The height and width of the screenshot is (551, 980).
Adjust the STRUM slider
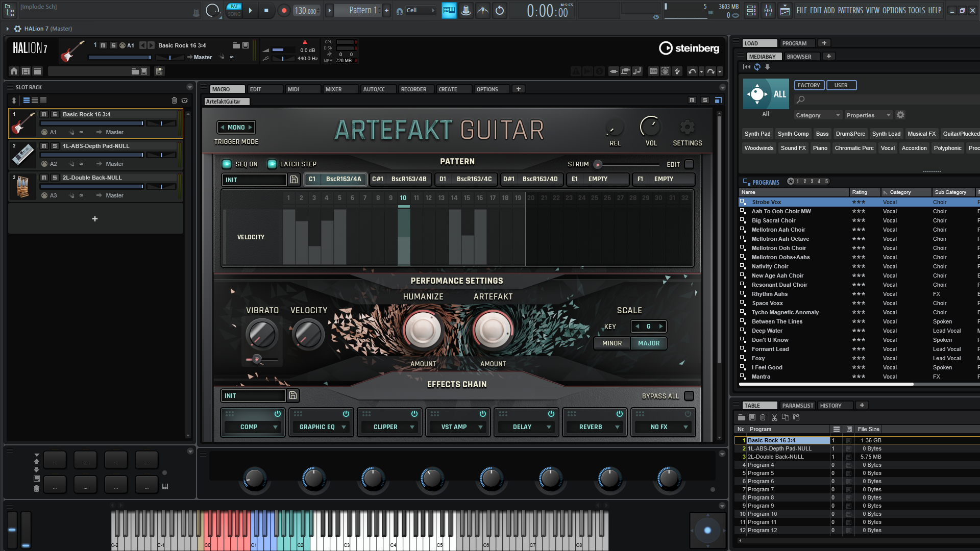pyautogui.click(x=598, y=164)
